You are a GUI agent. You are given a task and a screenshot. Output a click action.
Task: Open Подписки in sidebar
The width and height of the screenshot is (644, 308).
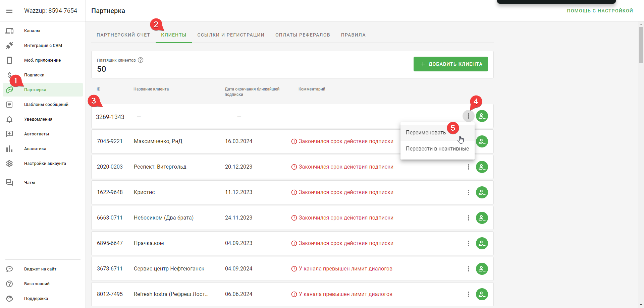click(x=43, y=75)
